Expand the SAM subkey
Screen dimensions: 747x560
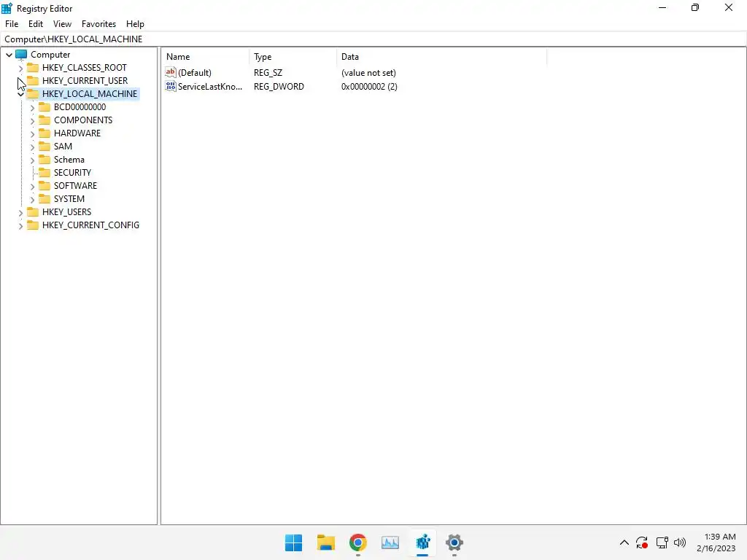pos(32,147)
